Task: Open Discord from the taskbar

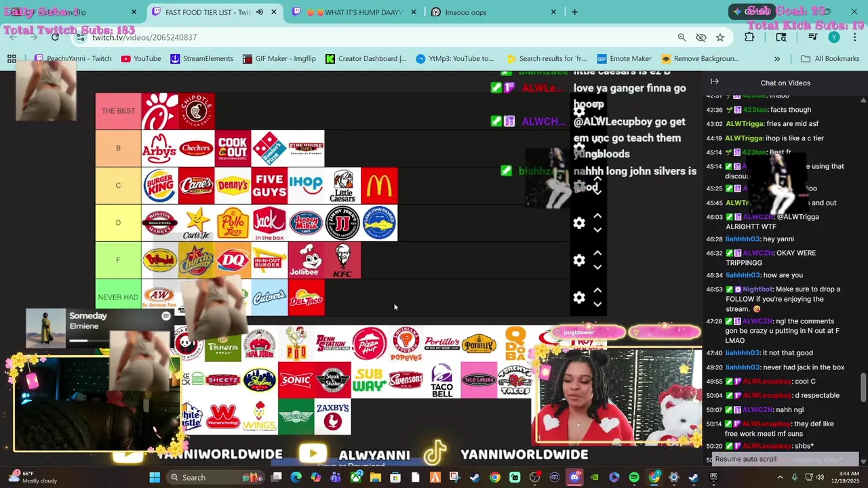Action: (x=574, y=477)
